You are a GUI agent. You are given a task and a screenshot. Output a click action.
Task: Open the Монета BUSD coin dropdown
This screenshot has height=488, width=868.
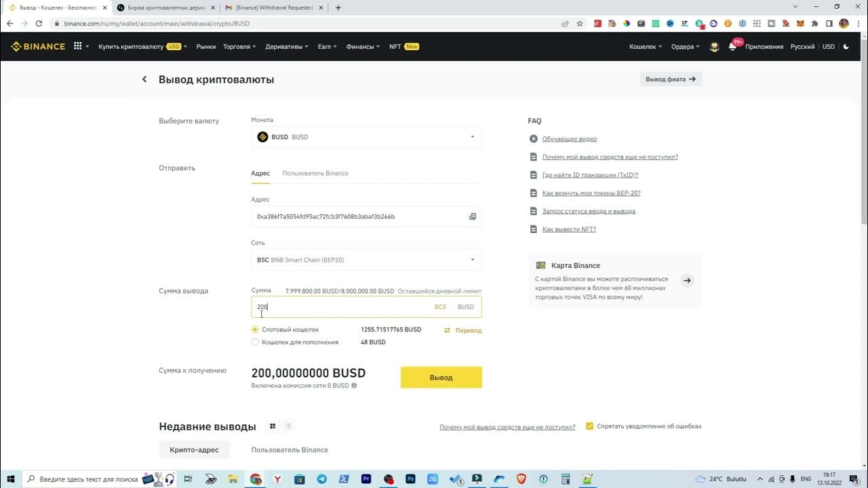[366, 137]
